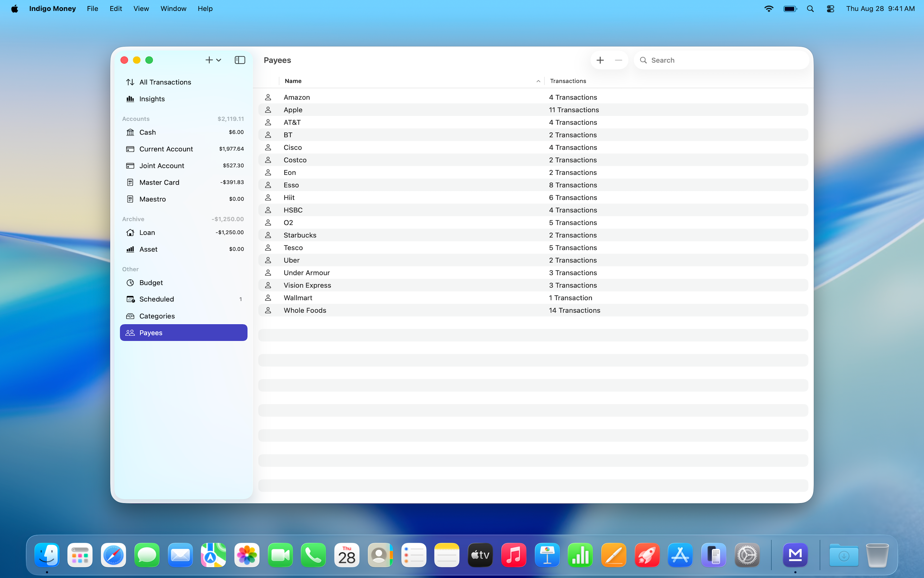
Task: Select the Cash account
Action: (x=184, y=132)
